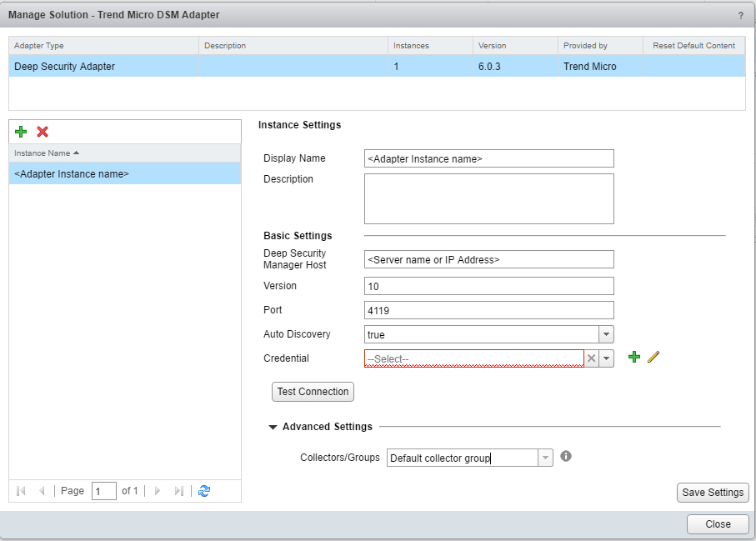This screenshot has height=541, width=756.
Task: Click the info icon beside Collectors/Groups
Action: 566,457
